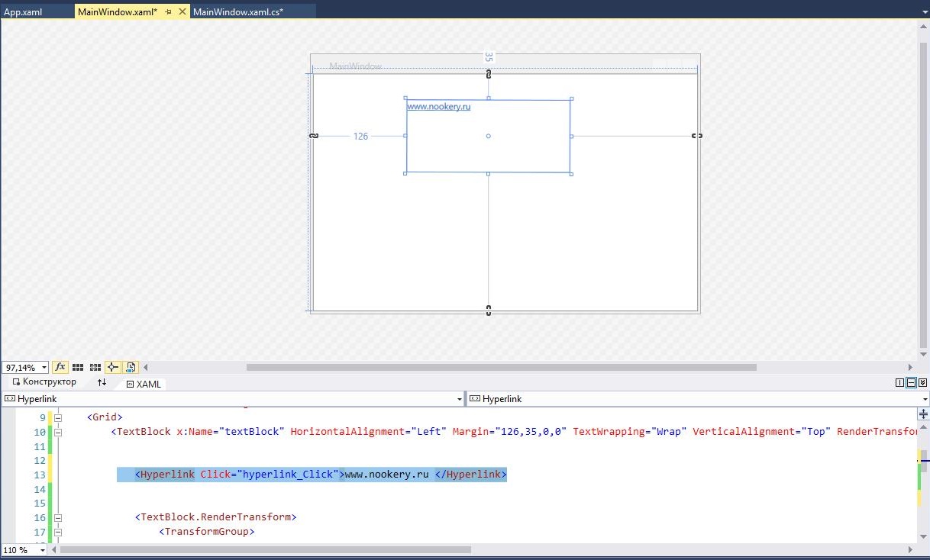The image size is (930, 560).
Task: Click the code editor split handle icon
Action: coord(923,414)
